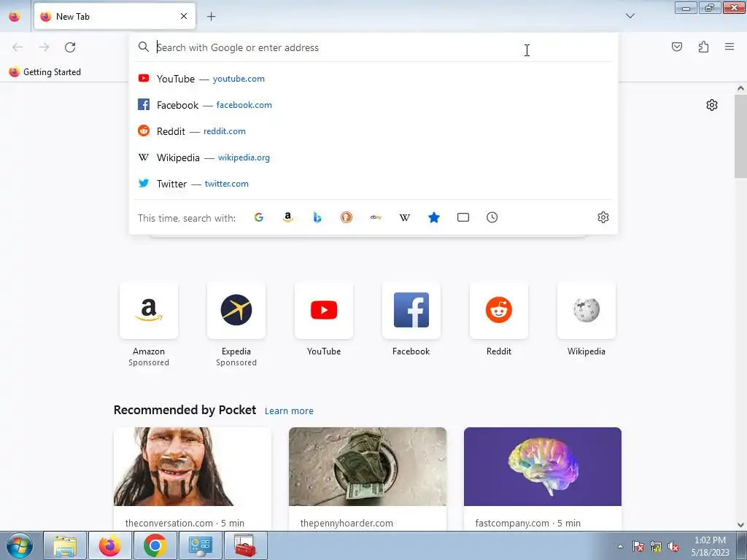Click the muted volume tray icon
747x560 pixels.
click(x=673, y=546)
